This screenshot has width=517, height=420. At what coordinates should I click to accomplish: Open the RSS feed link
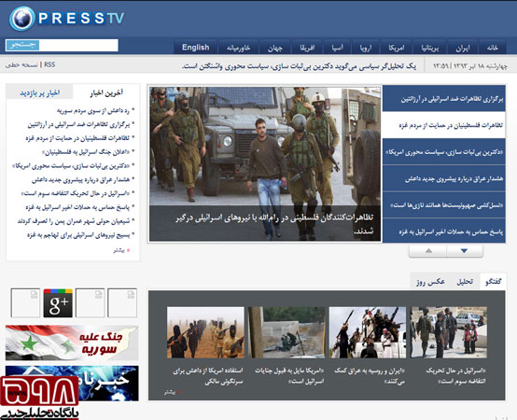49,64
